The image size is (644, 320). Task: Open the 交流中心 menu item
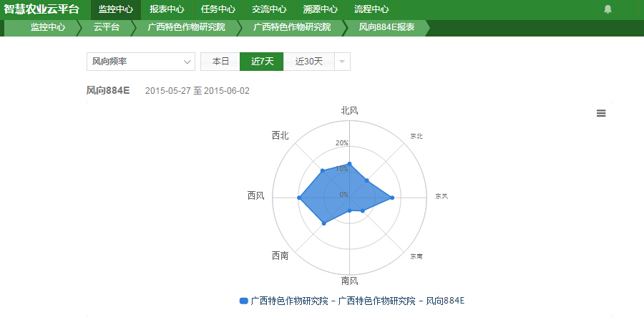coord(269,9)
